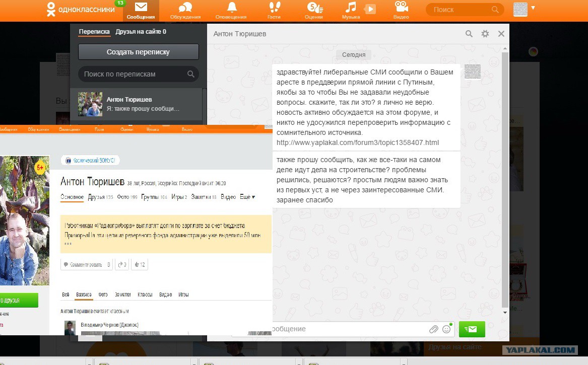Viewport: 588px width, 365px height.
Task: Select the Заметки feed filter
Action: click(x=122, y=295)
